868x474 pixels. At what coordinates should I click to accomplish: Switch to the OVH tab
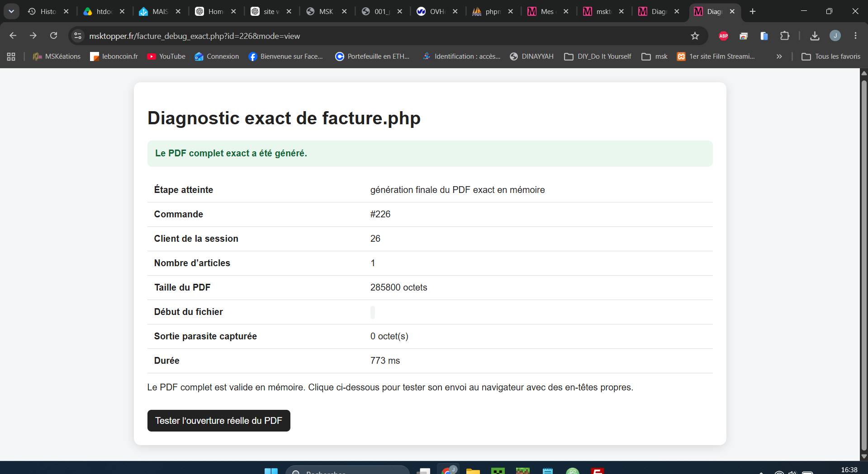[x=437, y=11]
